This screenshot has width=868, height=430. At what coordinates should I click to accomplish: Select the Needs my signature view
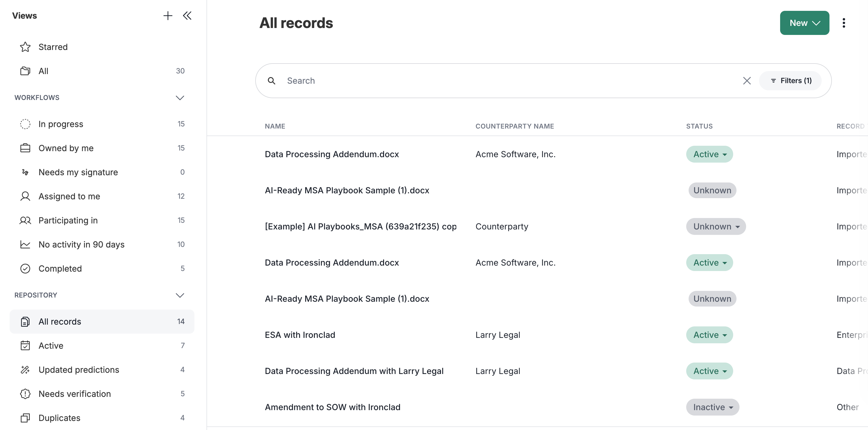pos(102,172)
